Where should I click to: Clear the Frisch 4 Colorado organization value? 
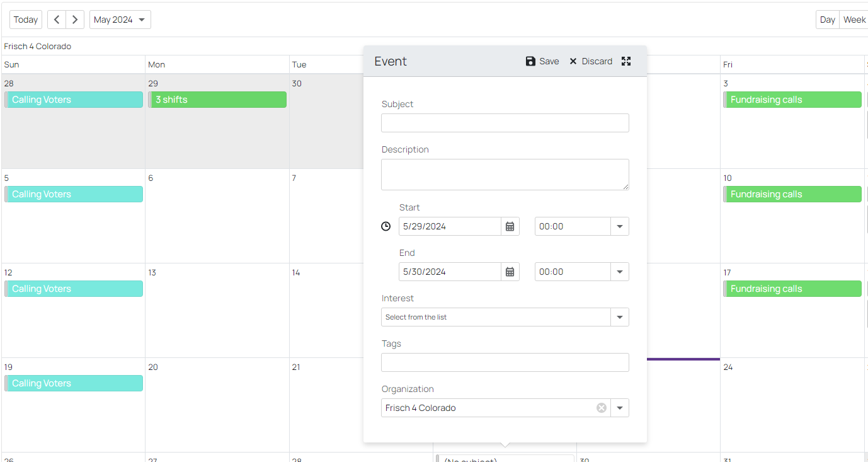click(x=602, y=408)
